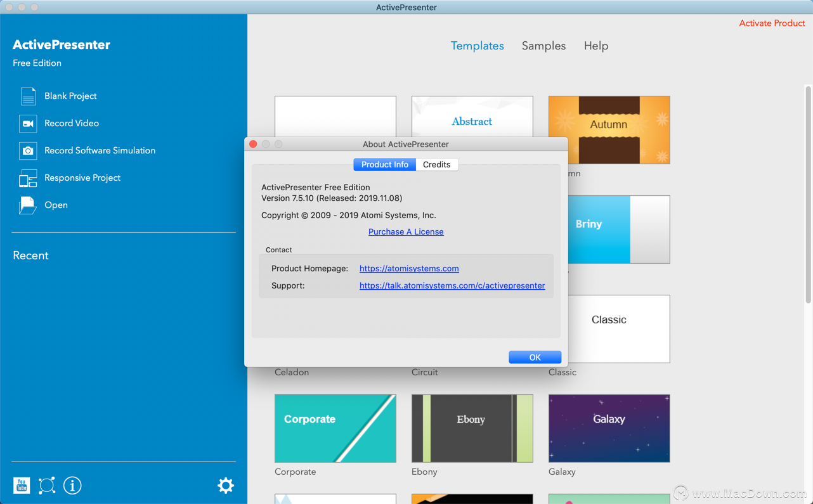Go to the Help tab
Viewport: 813px width, 504px height.
tap(595, 46)
